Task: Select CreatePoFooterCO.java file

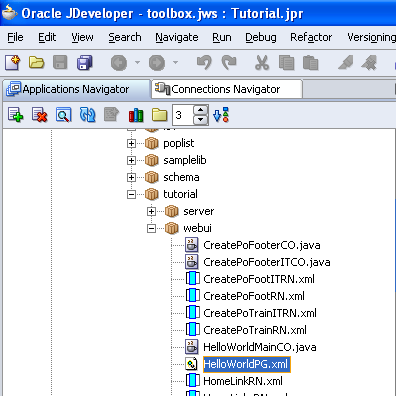Action: point(262,245)
